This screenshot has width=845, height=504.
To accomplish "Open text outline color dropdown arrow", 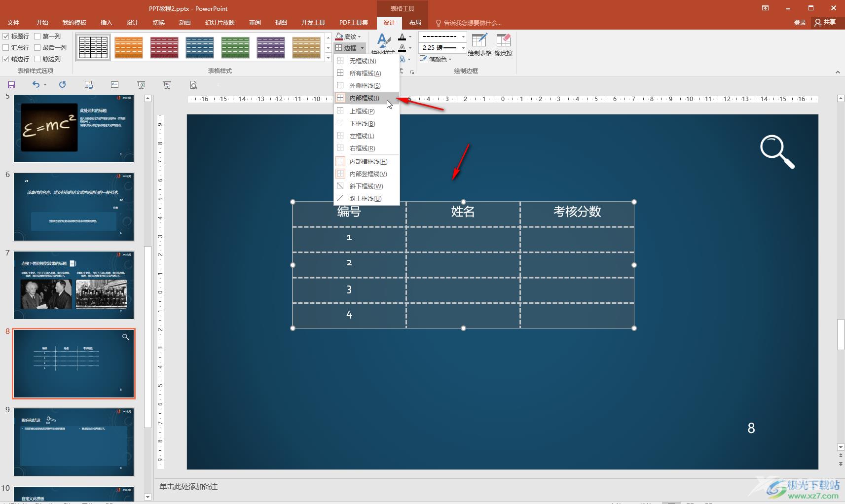I will coord(410,48).
